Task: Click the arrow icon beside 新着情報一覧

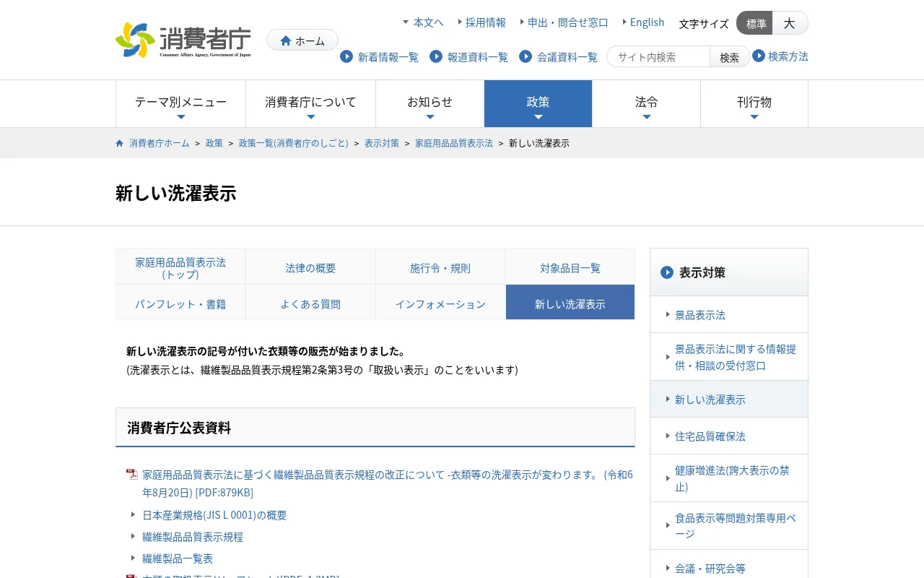Action: (x=346, y=56)
